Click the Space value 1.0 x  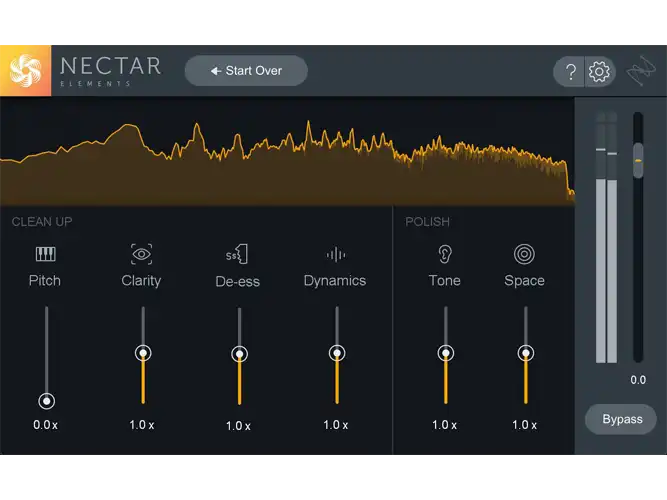pyautogui.click(x=524, y=425)
